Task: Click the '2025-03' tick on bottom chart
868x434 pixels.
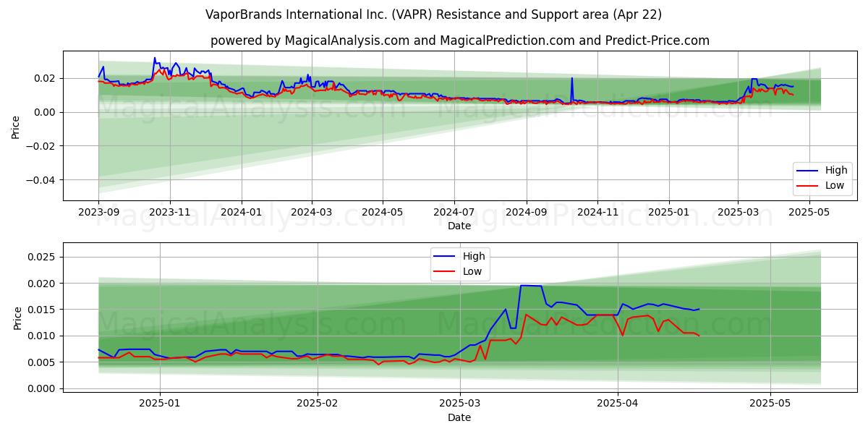Action: pos(460,403)
